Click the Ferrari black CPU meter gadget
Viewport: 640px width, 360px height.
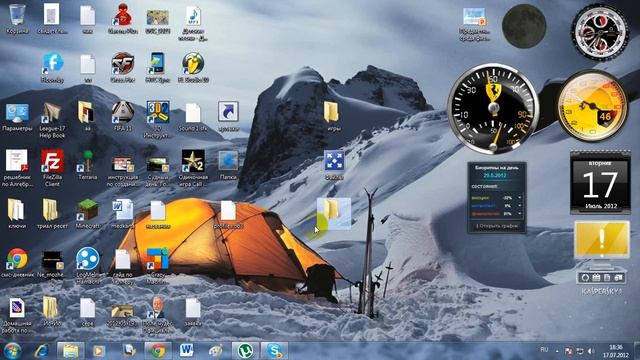[x=493, y=109]
